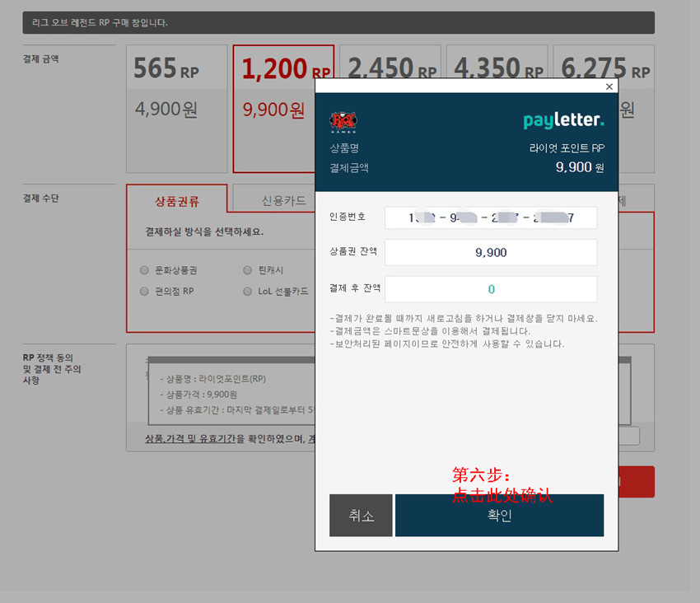Image resolution: width=700 pixels, height=603 pixels.
Task: Click the 결제하실 방식을 선택하세요 heading
Action: [204, 231]
